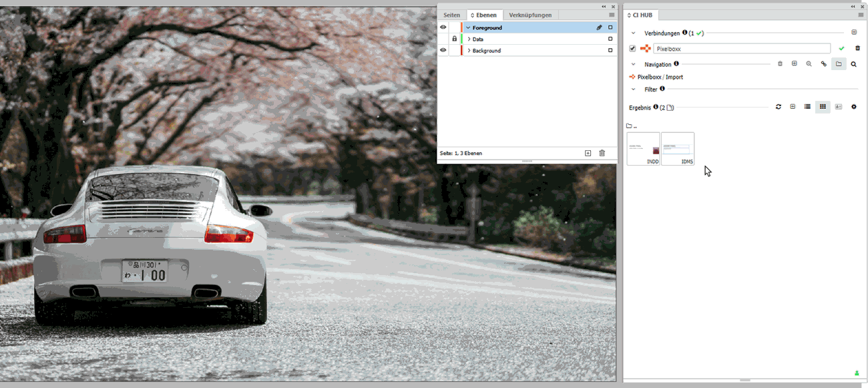Hide the Background layer

pyautogui.click(x=443, y=50)
